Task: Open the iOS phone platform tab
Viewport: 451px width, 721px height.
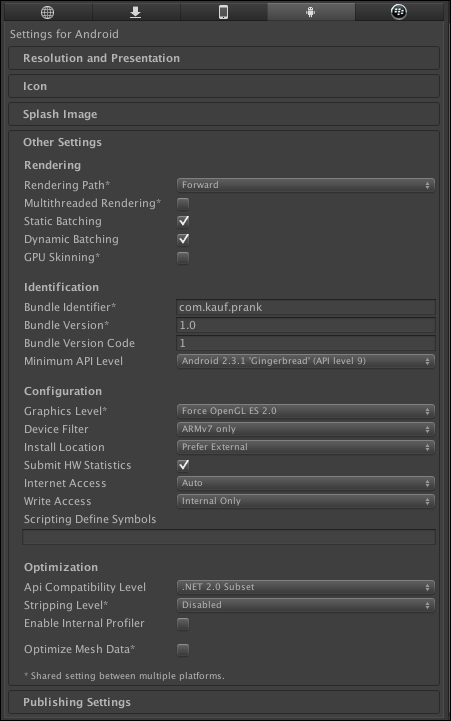Action: 223,12
